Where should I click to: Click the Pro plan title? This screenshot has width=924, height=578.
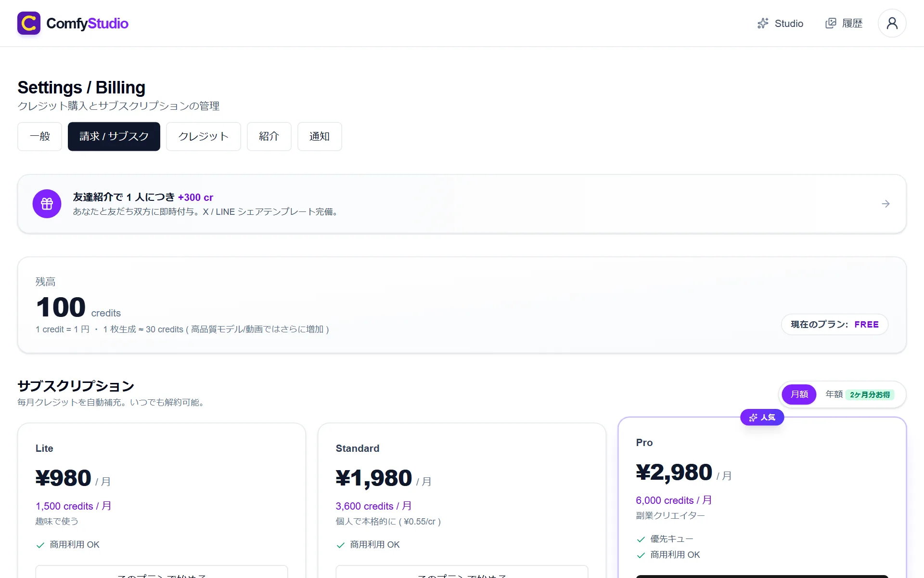644,443
